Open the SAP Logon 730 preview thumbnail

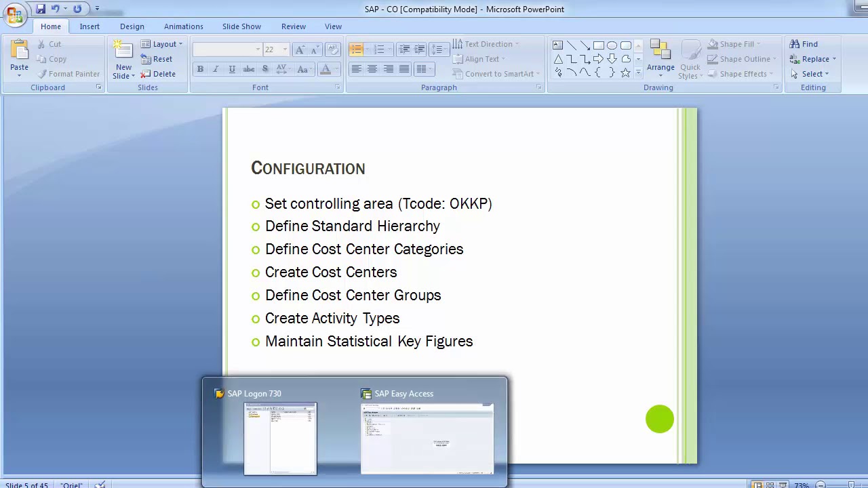pos(280,439)
